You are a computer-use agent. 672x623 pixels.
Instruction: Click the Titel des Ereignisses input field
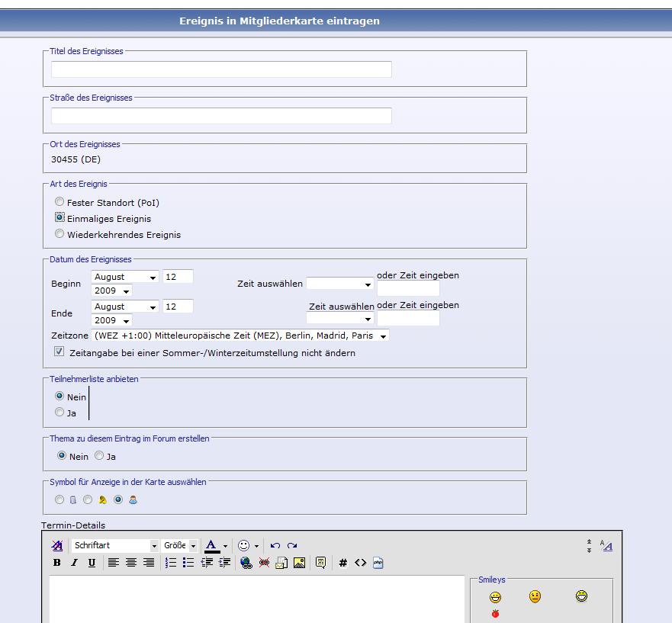[221, 69]
